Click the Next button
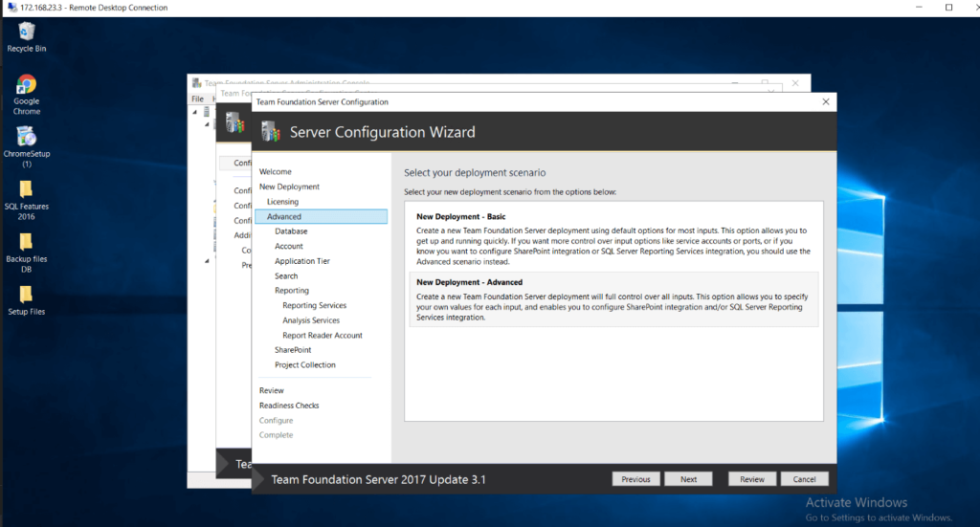The image size is (980, 527). [x=688, y=479]
